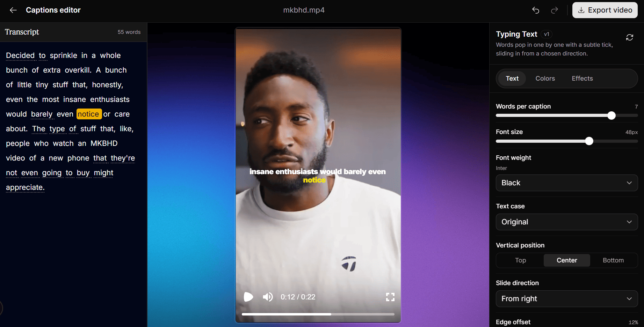Click the v1 version badge
The width and height of the screenshot is (644, 327).
[547, 34]
